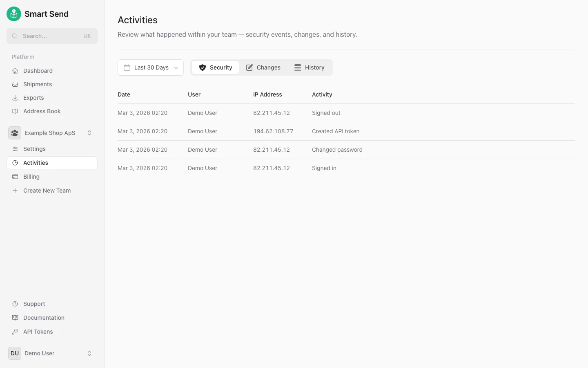Select the Dashboard home icon

click(x=15, y=70)
